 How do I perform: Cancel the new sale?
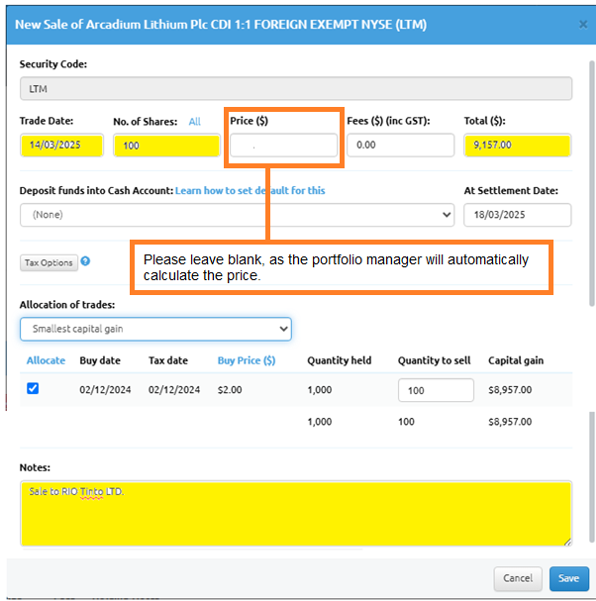click(518, 578)
